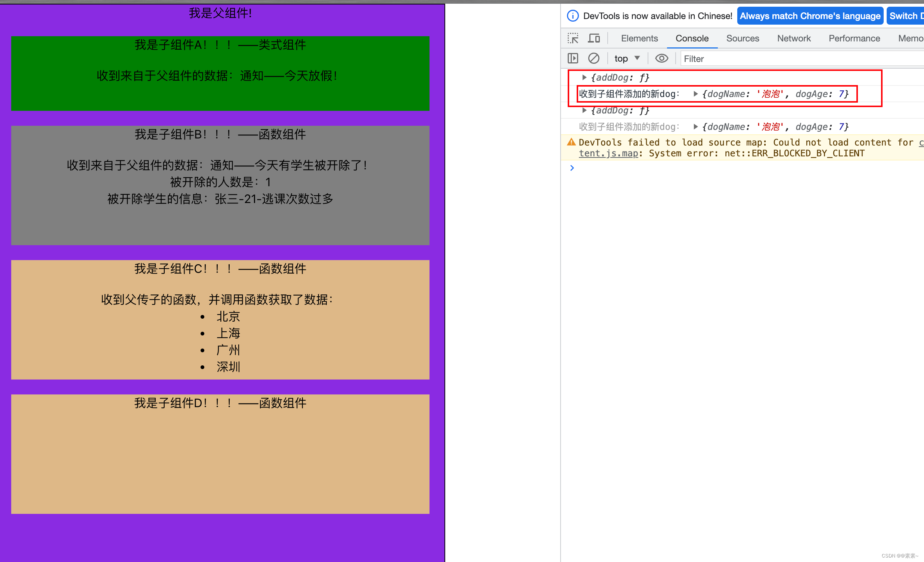Click the inspect element icon
The width and height of the screenshot is (924, 562).
[x=573, y=38]
